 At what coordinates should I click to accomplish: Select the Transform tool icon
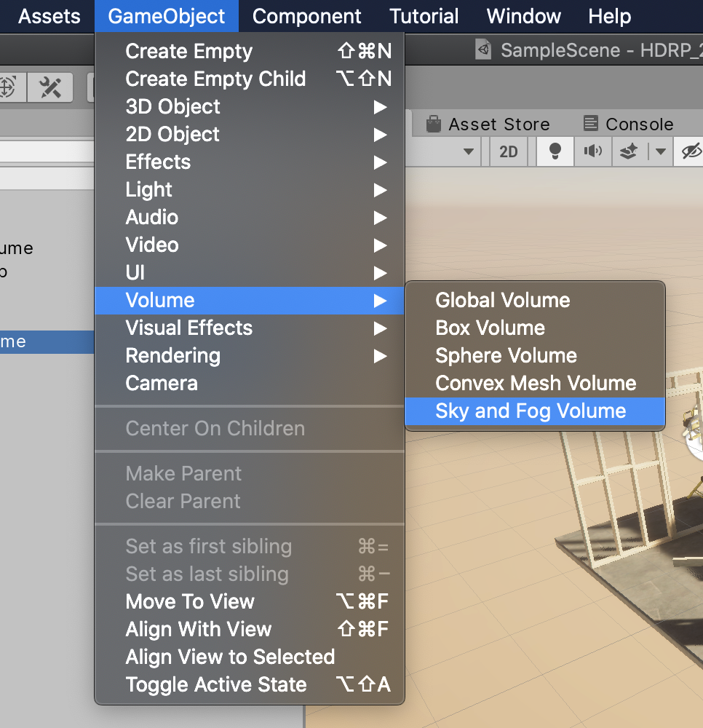(9, 88)
